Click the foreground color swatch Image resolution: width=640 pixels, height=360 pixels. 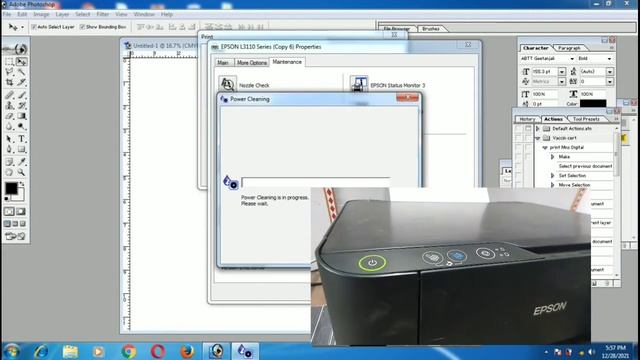click(x=11, y=189)
